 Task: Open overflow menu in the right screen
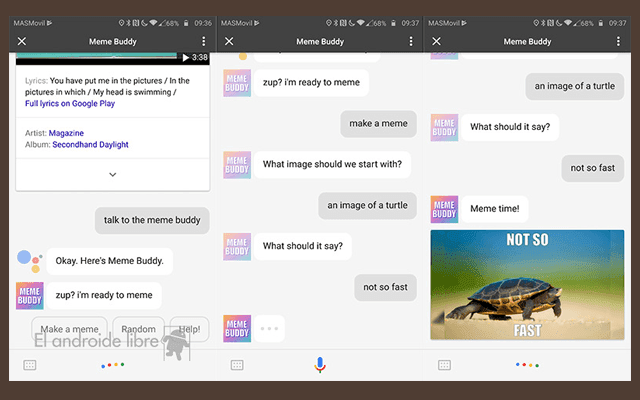click(x=617, y=41)
